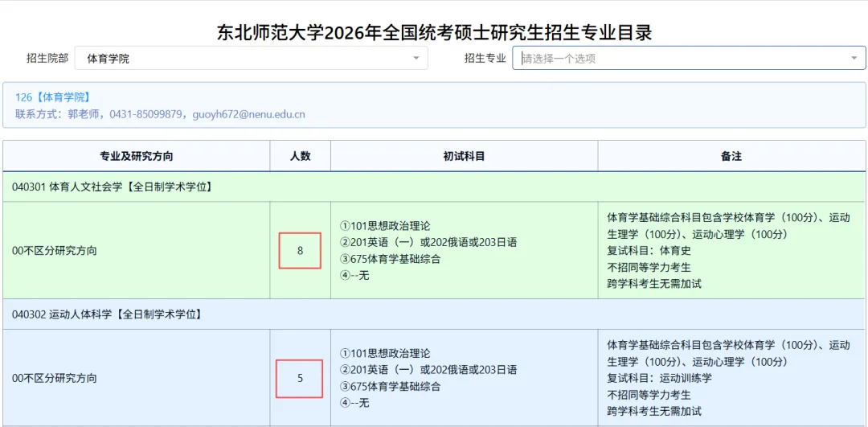
Task: Click 跨学科考生无需加试 in the 运动人体科学 row
Action: (x=654, y=411)
